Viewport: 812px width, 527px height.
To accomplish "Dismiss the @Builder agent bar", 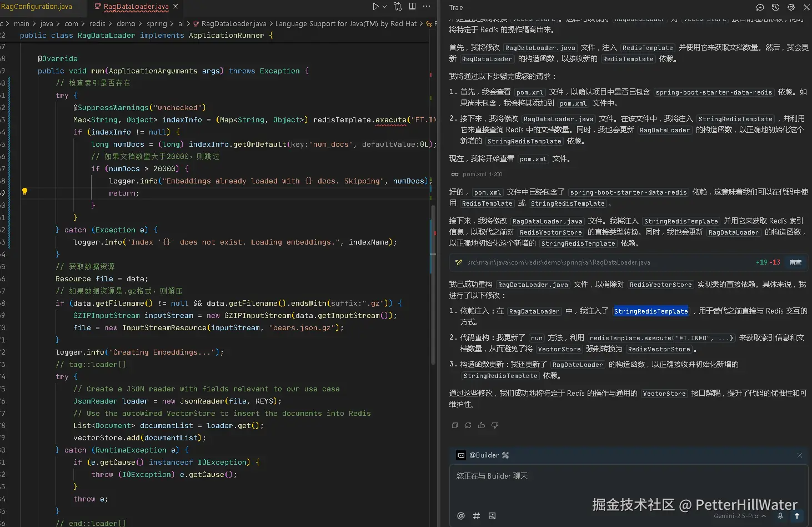I will [800, 455].
